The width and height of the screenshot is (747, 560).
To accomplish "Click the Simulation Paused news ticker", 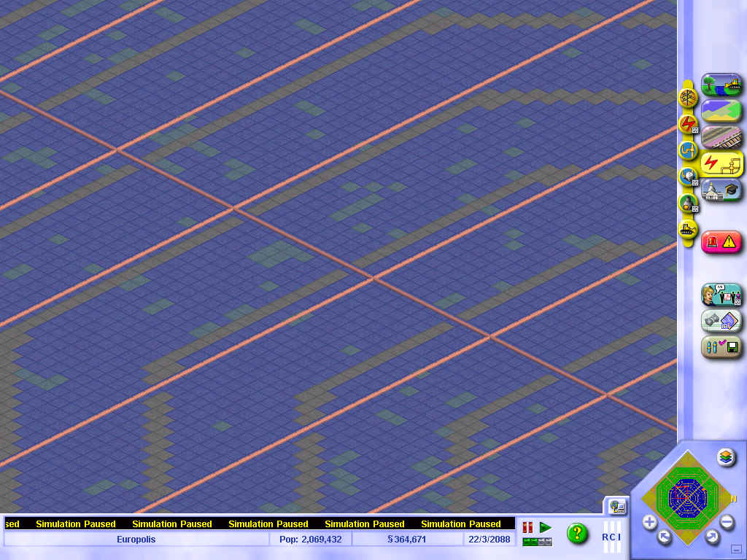I will point(259,524).
